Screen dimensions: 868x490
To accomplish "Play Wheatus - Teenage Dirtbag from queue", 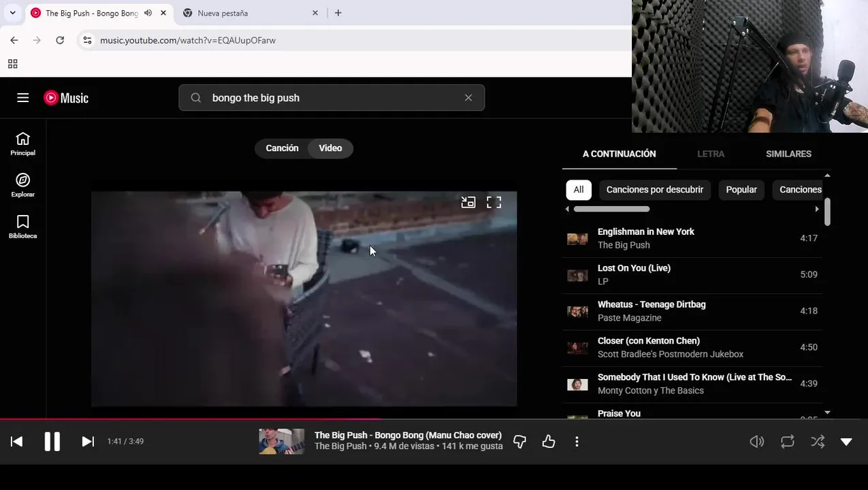I will (692, 311).
